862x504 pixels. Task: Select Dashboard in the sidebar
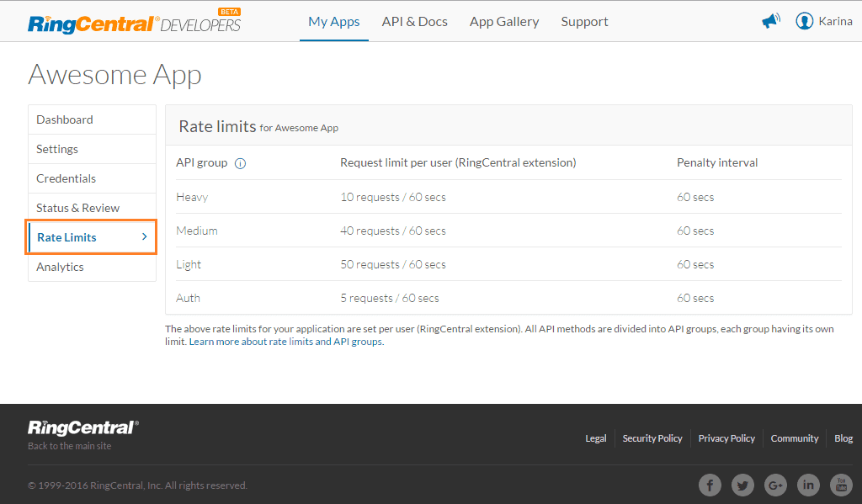click(65, 119)
